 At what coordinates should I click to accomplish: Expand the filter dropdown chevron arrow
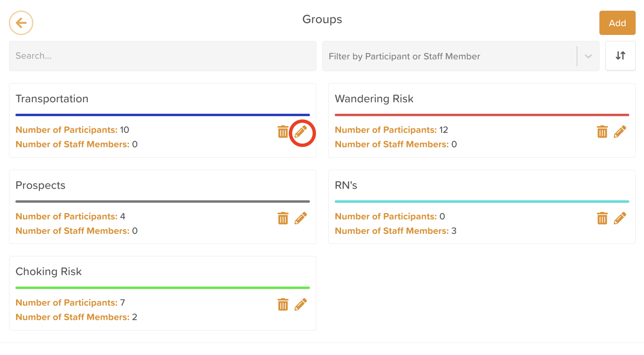[x=588, y=56]
